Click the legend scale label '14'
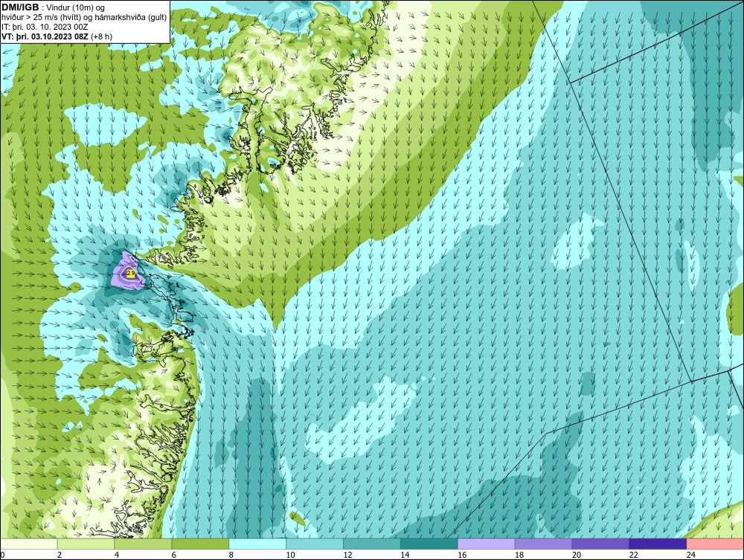 tap(405, 556)
